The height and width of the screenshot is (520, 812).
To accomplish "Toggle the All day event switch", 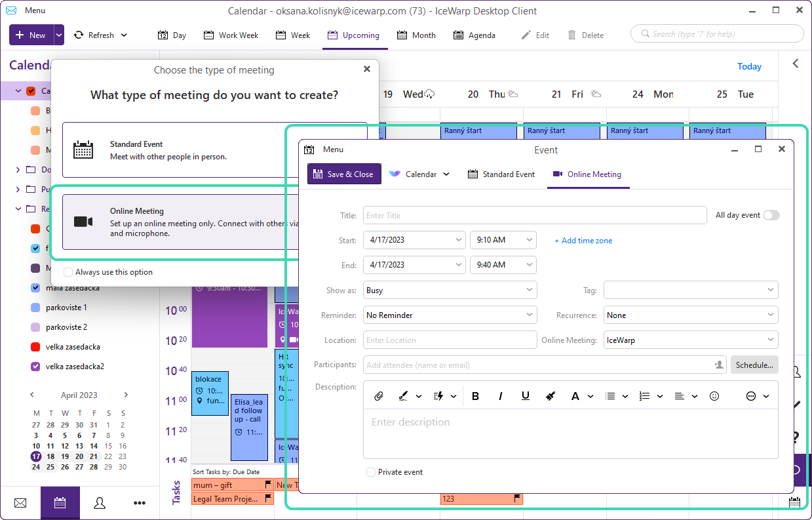I will pyautogui.click(x=771, y=215).
